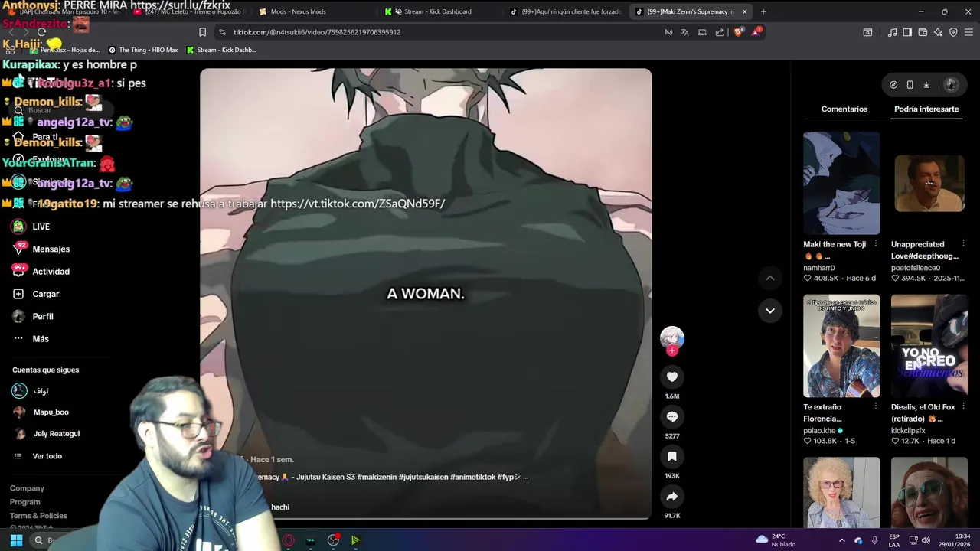This screenshot has width=980, height=551.
Task: Open Unappreciated Love video thumbnail
Action: point(929,183)
